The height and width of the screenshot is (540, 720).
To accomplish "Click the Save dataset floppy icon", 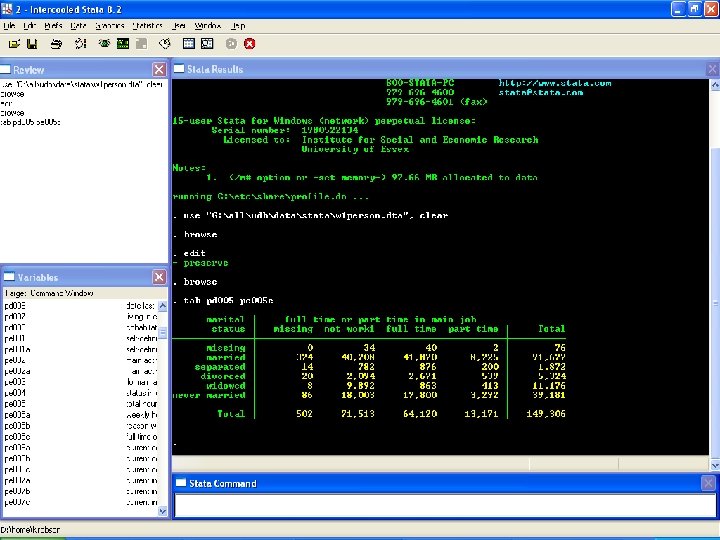I will pyautogui.click(x=32, y=44).
